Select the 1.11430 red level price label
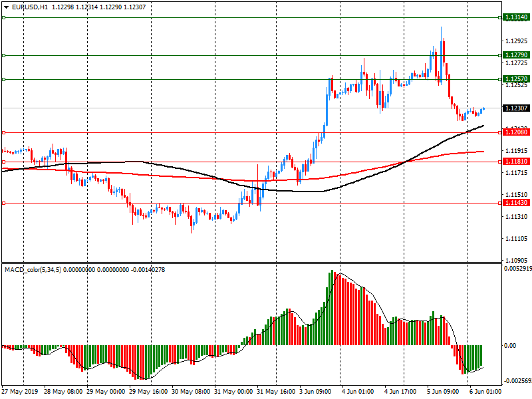Viewport: 532px width, 399px height. (x=516, y=203)
